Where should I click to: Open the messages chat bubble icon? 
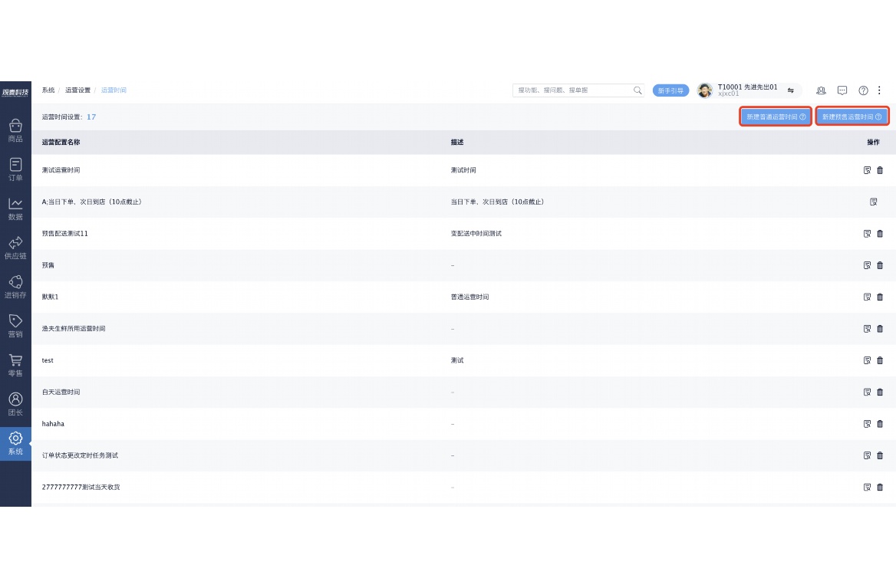click(x=842, y=90)
